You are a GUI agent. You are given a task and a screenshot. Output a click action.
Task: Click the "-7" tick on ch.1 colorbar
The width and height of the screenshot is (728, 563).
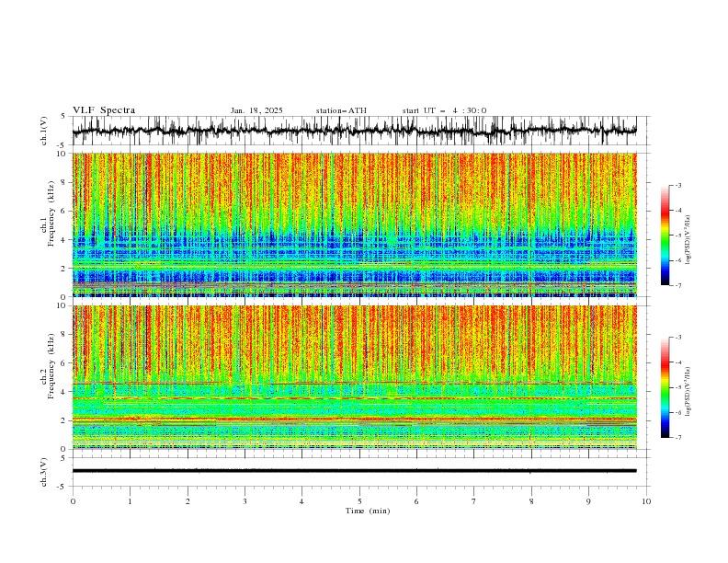coord(678,285)
